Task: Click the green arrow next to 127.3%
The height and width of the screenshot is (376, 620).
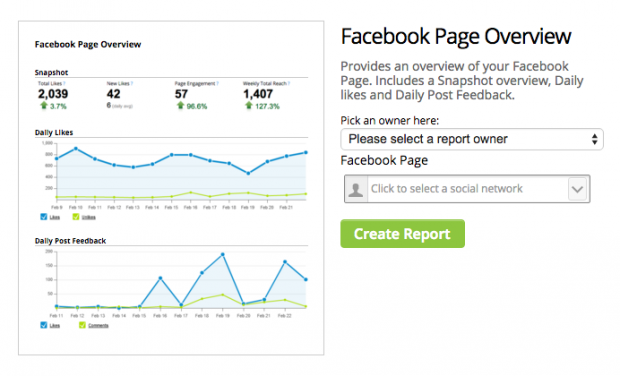Action: tap(248, 106)
